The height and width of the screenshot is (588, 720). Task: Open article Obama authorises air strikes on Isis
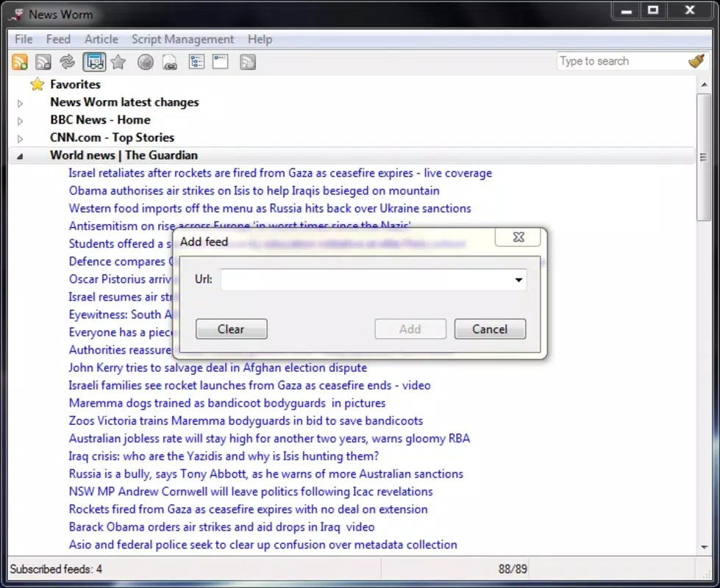tap(254, 190)
